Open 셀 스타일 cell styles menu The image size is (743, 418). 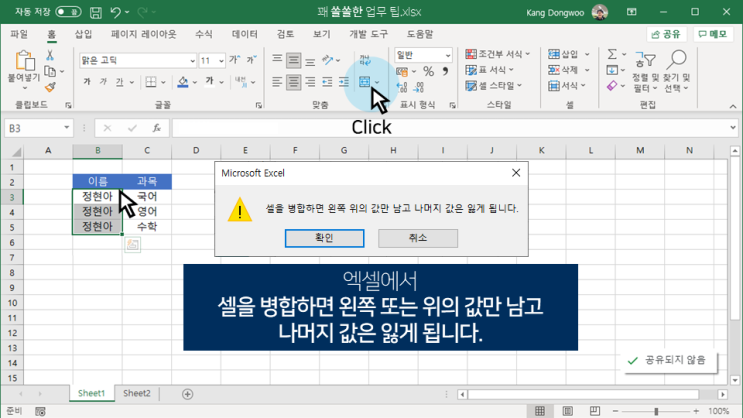point(493,86)
